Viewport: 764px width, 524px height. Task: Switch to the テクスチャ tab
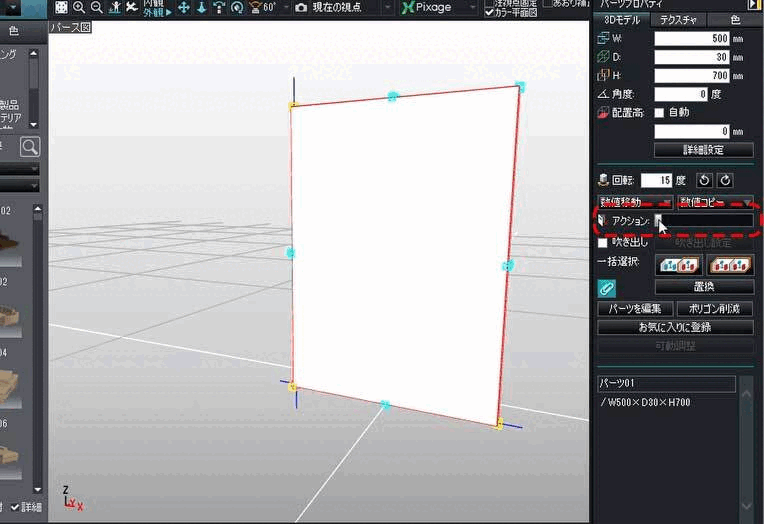coord(677,20)
